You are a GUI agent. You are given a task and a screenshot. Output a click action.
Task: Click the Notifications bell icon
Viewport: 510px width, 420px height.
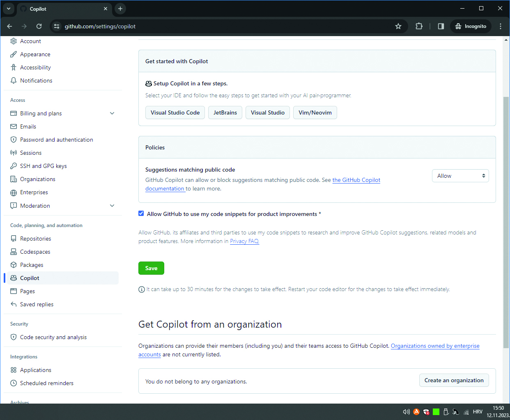coord(14,80)
